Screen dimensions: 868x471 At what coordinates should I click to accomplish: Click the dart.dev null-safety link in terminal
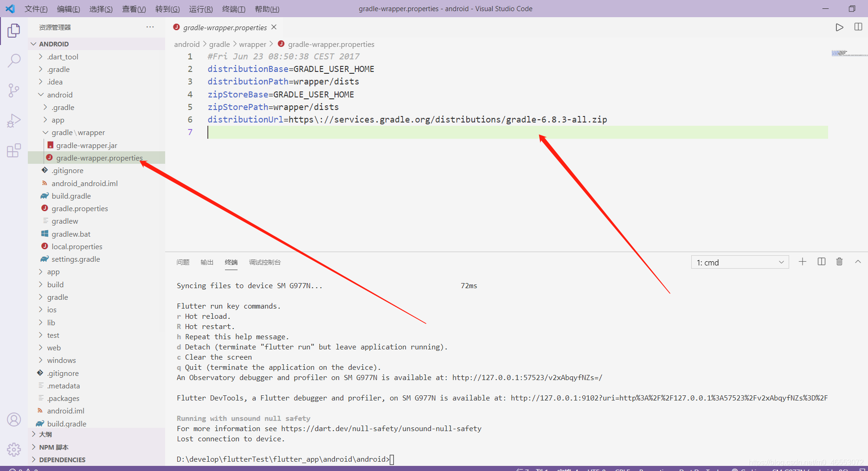coord(381,428)
